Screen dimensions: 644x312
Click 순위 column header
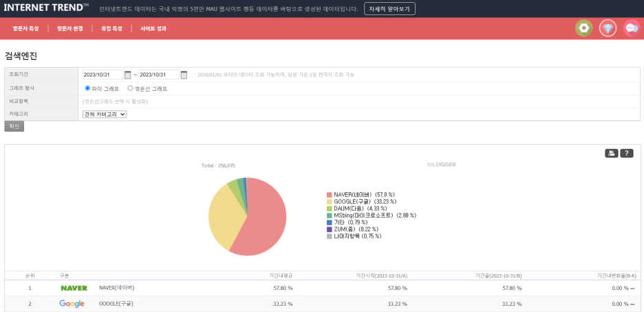point(30,275)
